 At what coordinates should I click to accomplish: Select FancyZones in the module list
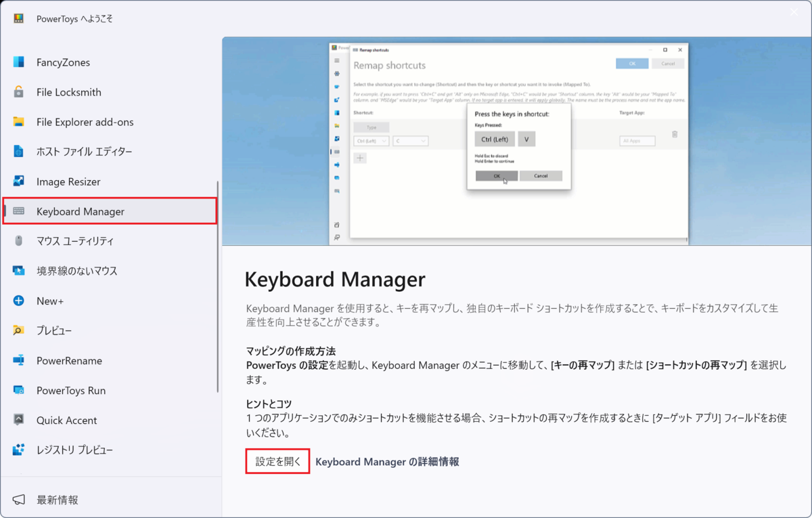coord(110,62)
